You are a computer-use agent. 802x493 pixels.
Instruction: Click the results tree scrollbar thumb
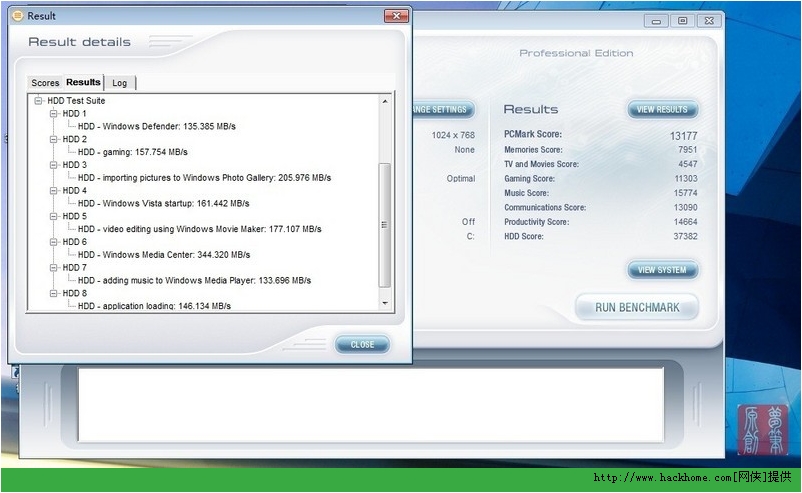pos(385,225)
